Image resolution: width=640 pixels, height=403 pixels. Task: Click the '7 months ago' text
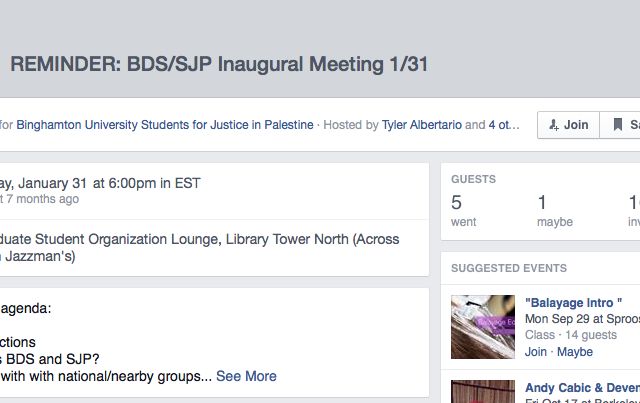(42, 199)
